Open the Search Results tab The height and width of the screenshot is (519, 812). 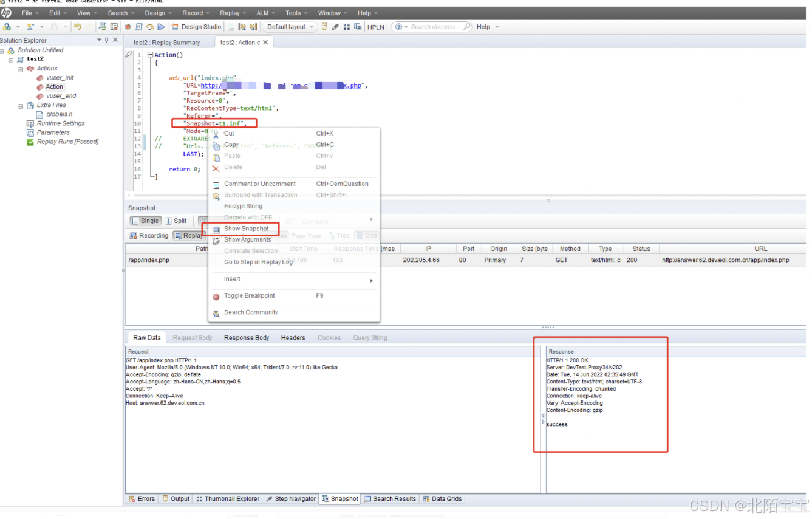coord(390,499)
